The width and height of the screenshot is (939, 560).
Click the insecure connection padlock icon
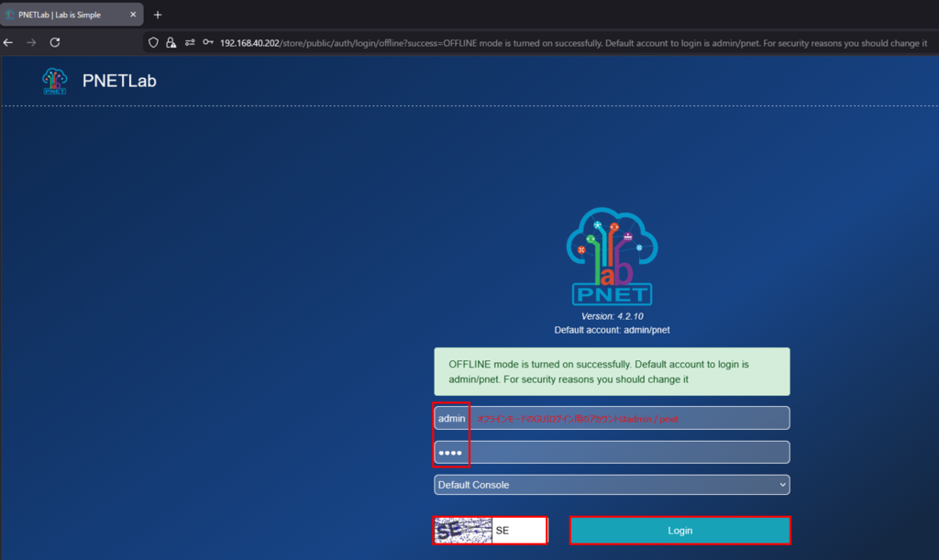pos(171,42)
